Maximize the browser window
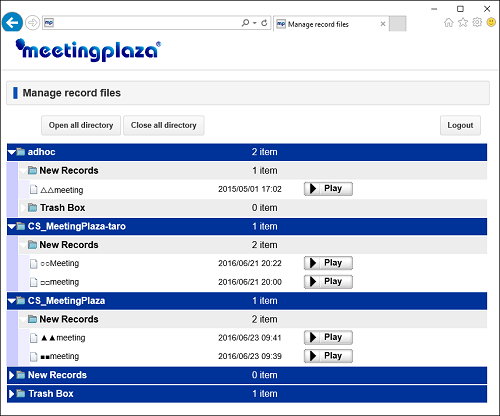 point(460,9)
